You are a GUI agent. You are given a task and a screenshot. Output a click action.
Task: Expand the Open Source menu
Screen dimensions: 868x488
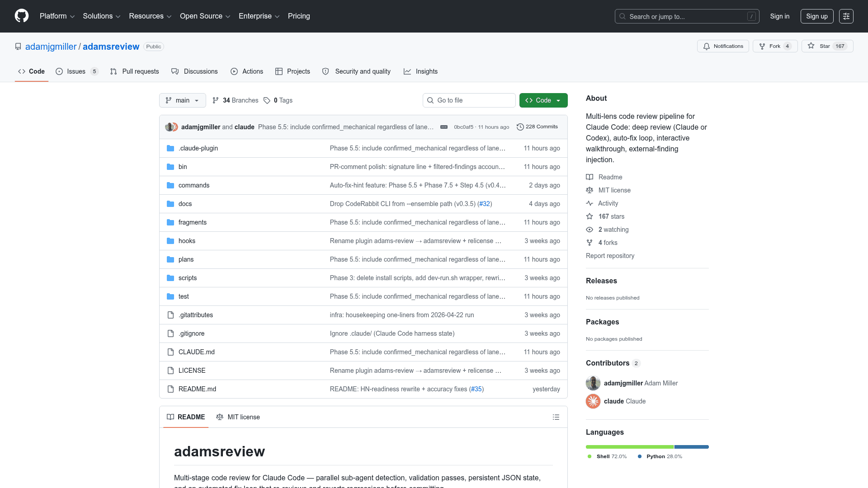205,16
